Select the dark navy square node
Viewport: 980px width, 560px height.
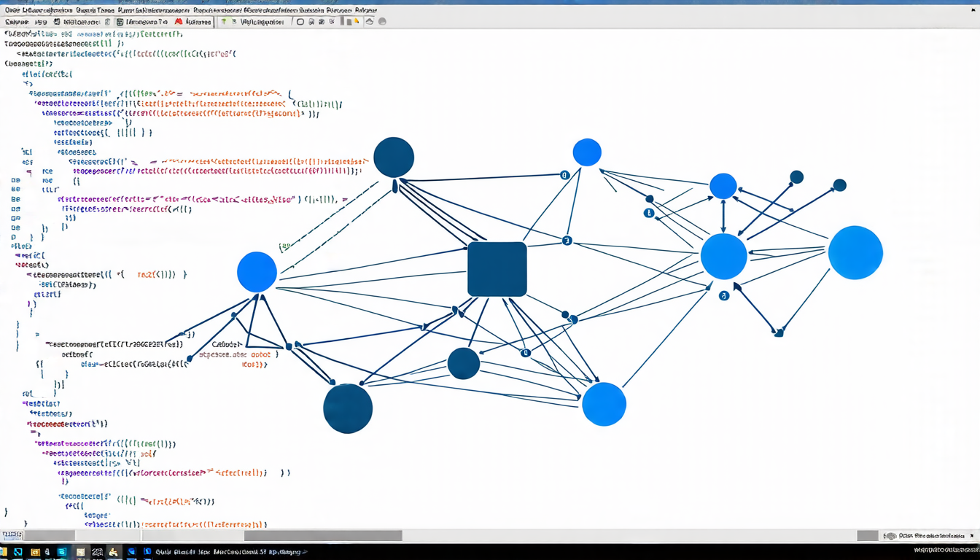(x=497, y=269)
